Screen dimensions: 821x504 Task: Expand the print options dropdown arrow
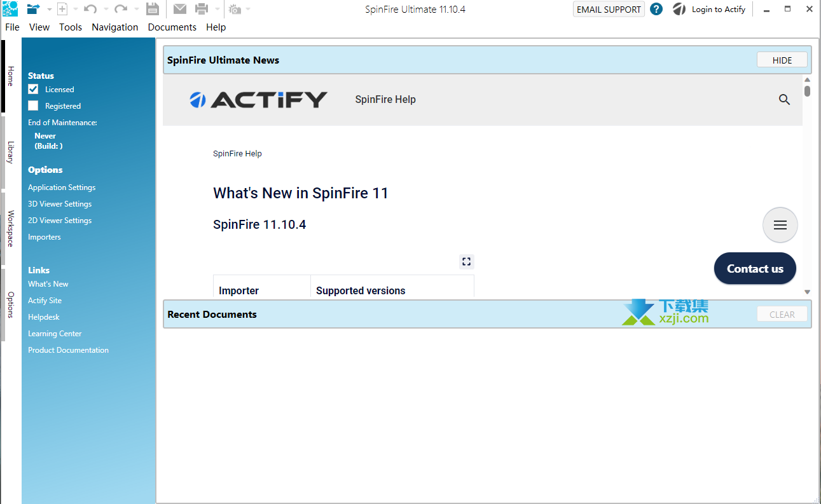[217, 9]
